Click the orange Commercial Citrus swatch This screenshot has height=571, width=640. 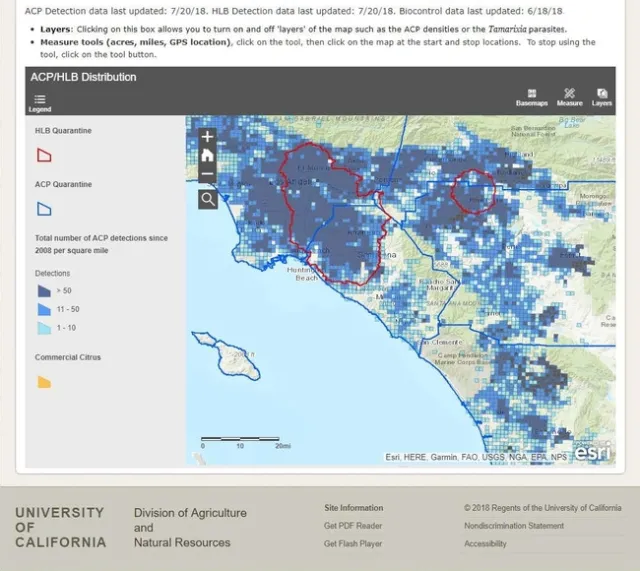44,381
